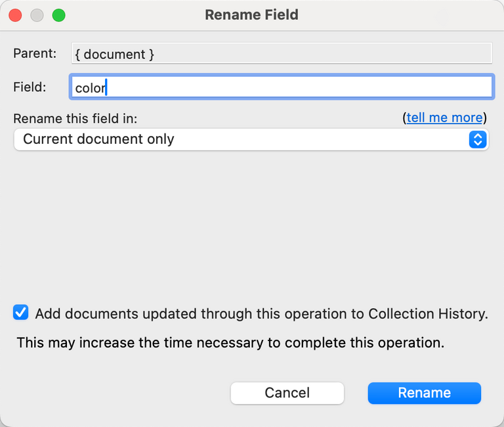Click the 'Parent:' label

click(x=35, y=54)
